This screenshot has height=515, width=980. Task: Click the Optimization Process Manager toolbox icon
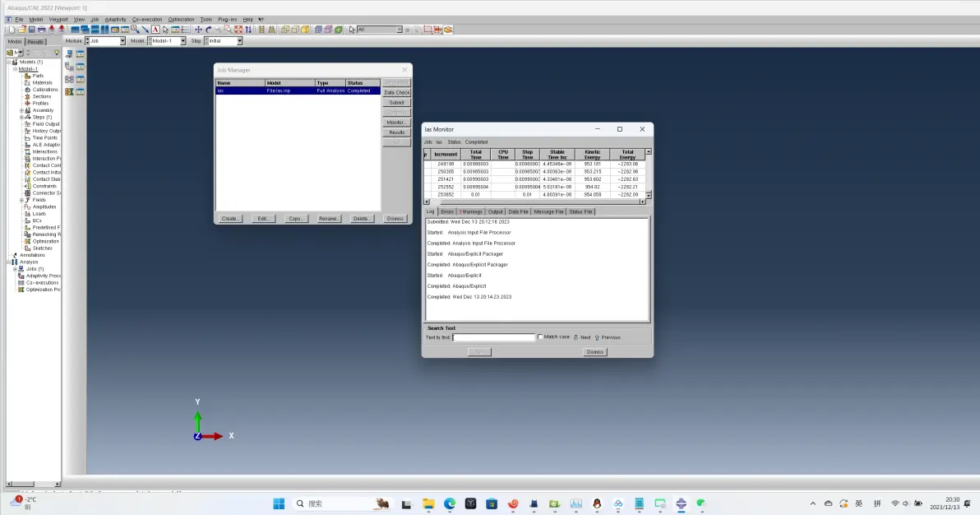80,91
